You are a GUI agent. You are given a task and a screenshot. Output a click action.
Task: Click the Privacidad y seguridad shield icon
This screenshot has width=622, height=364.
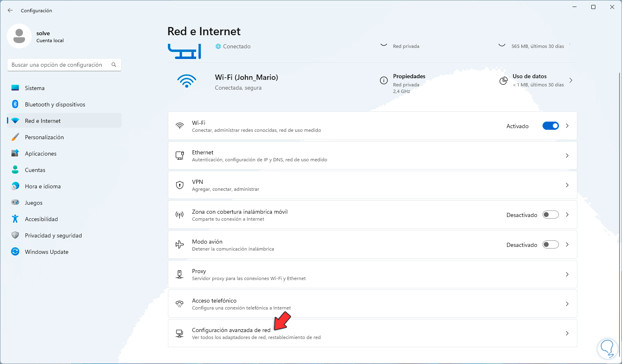point(15,235)
